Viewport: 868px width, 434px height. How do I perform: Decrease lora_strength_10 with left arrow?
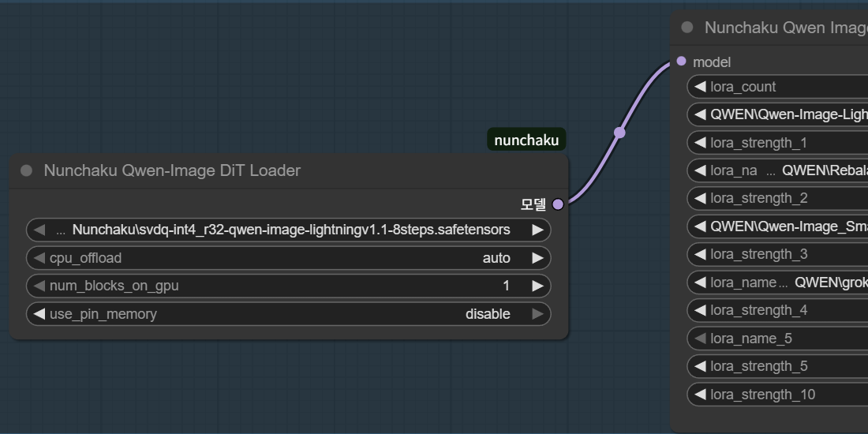point(700,395)
